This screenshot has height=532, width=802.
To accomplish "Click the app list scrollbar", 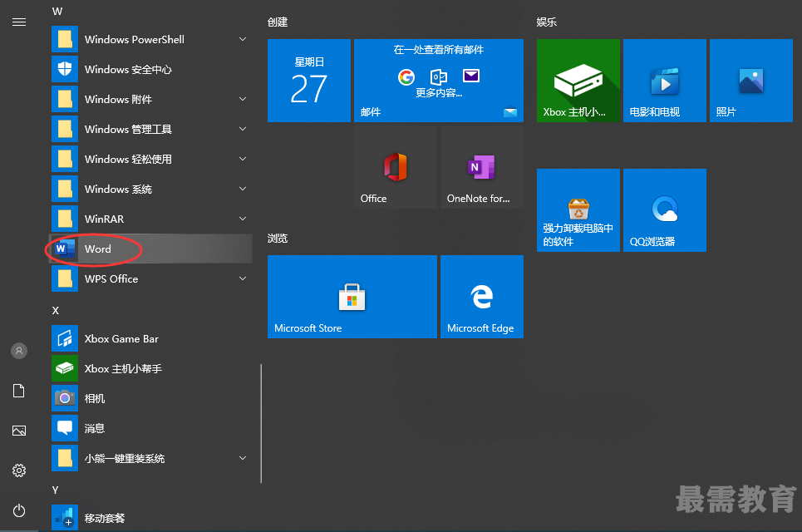I will (261, 424).
